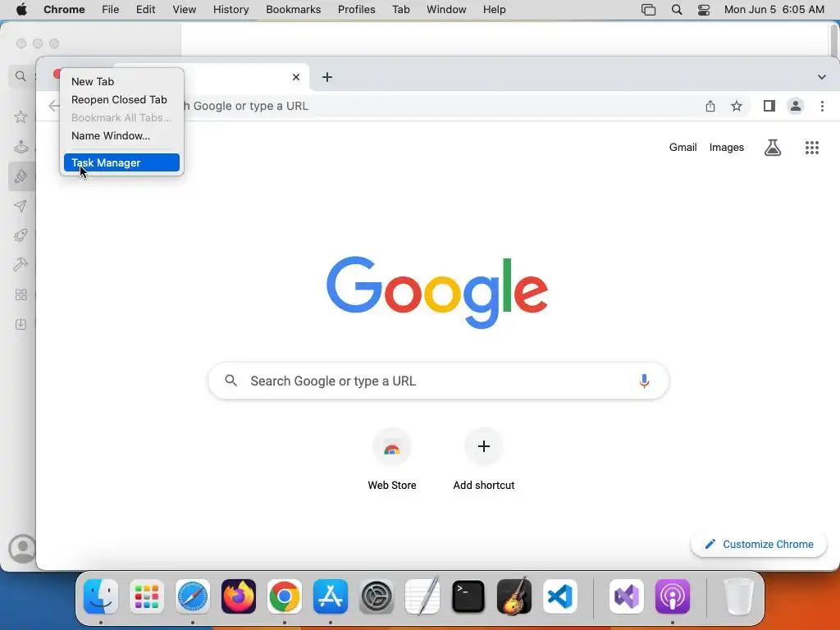Open Safari from the Dock

pos(192,596)
